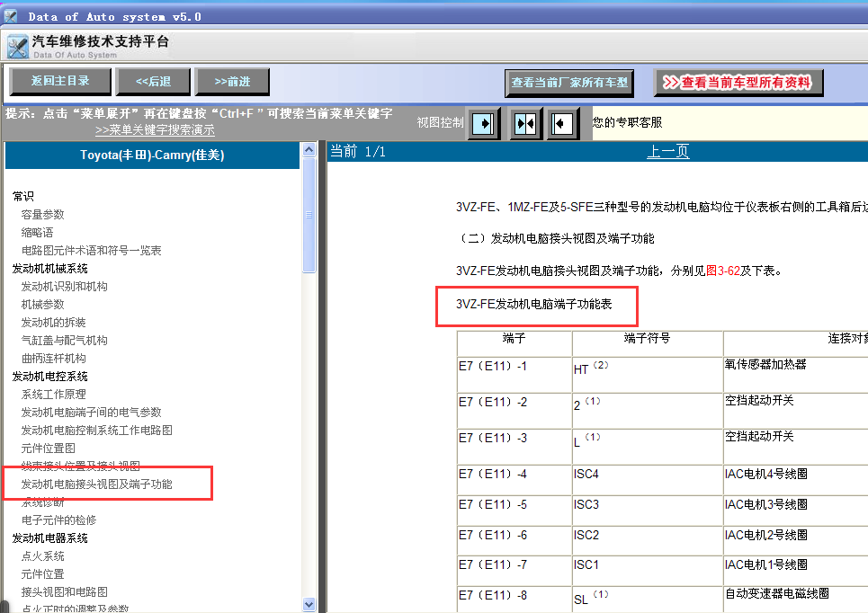Click the 上一页 link
The image size is (868, 613).
tap(668, 152)
